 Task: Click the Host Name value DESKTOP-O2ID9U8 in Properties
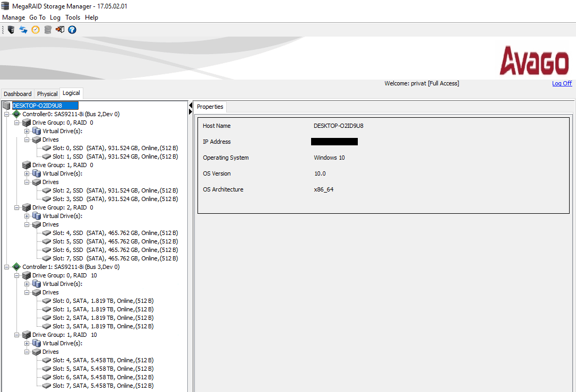click(x=338, y=126)
